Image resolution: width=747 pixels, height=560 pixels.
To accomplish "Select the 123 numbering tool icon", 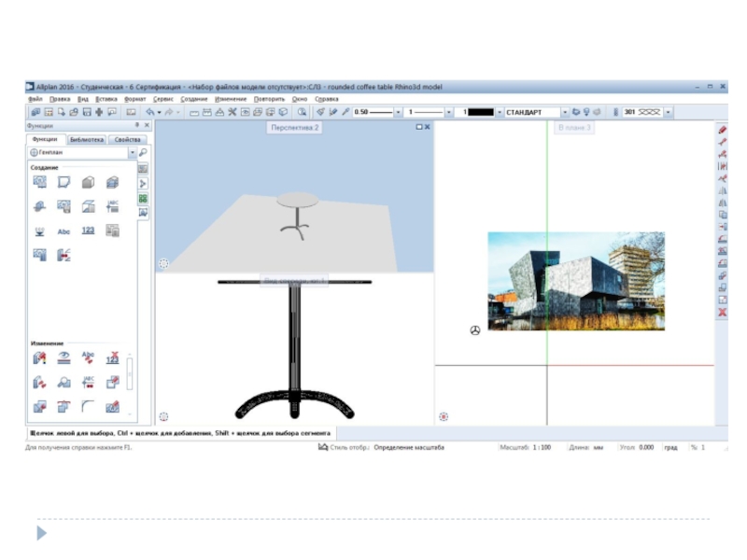I will [88, 231].
